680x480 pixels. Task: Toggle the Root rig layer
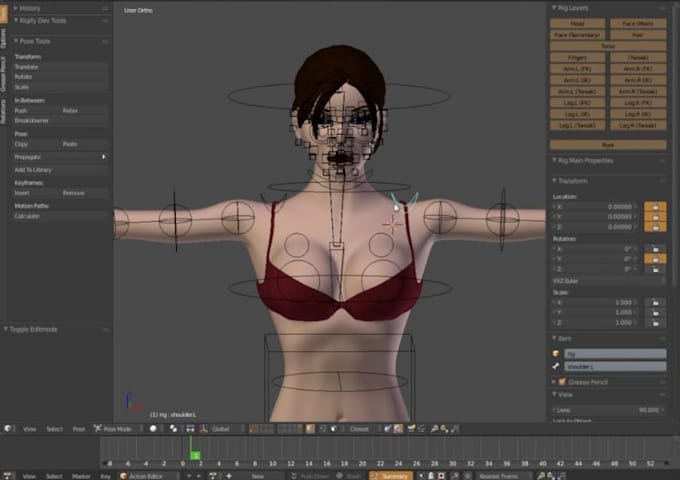[608, 144]
